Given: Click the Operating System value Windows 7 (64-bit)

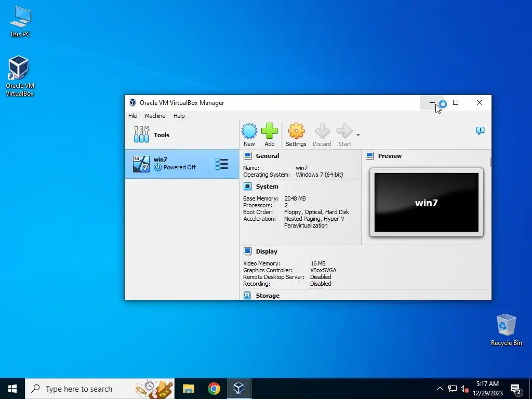Looking at the screenshot, I should click(x=320, y=175).
